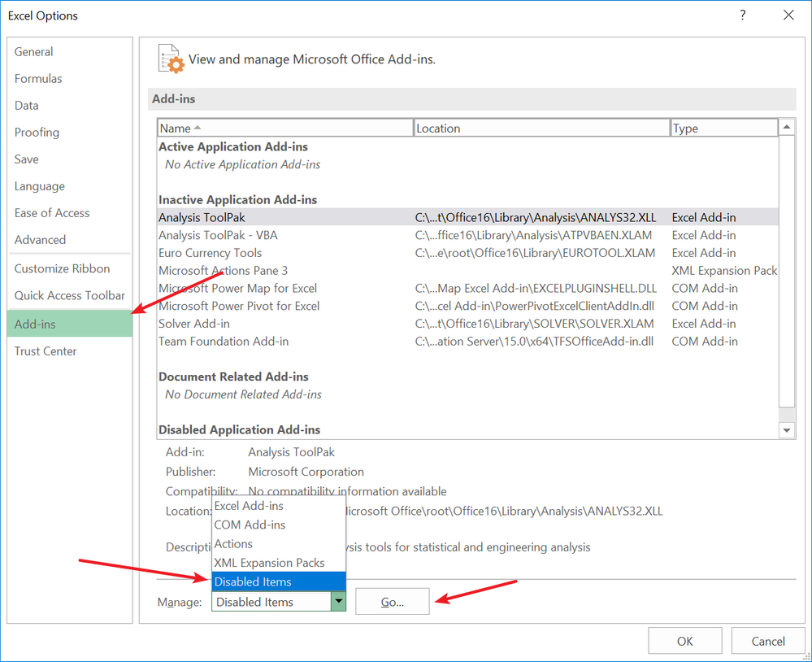Open dialog Help question mark

(x=743, y=15)
